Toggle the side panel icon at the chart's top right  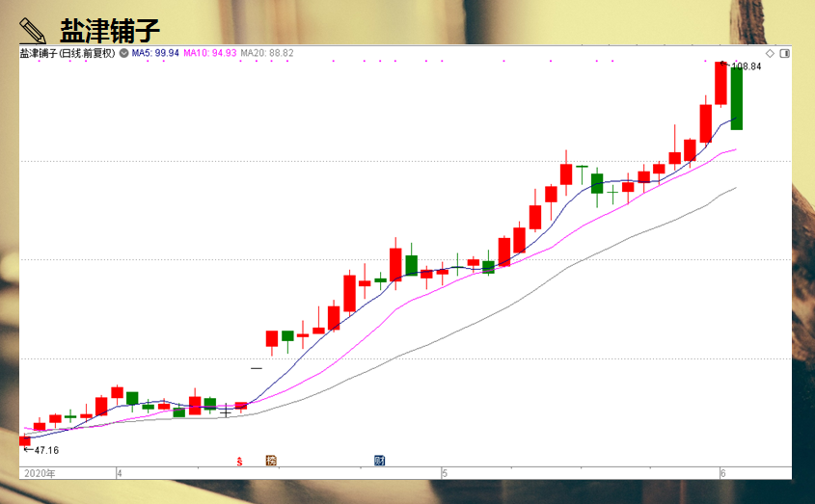(x=784, y=54)
